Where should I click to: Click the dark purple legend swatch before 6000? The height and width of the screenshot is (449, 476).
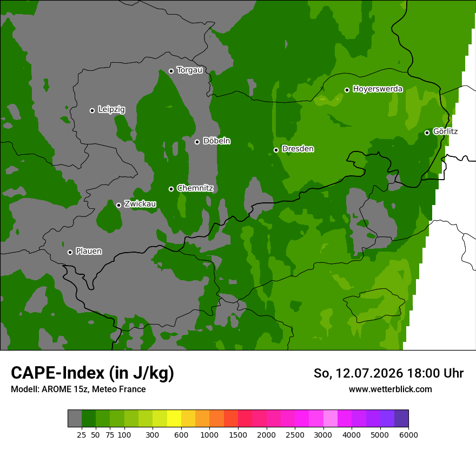coord(401,418)
